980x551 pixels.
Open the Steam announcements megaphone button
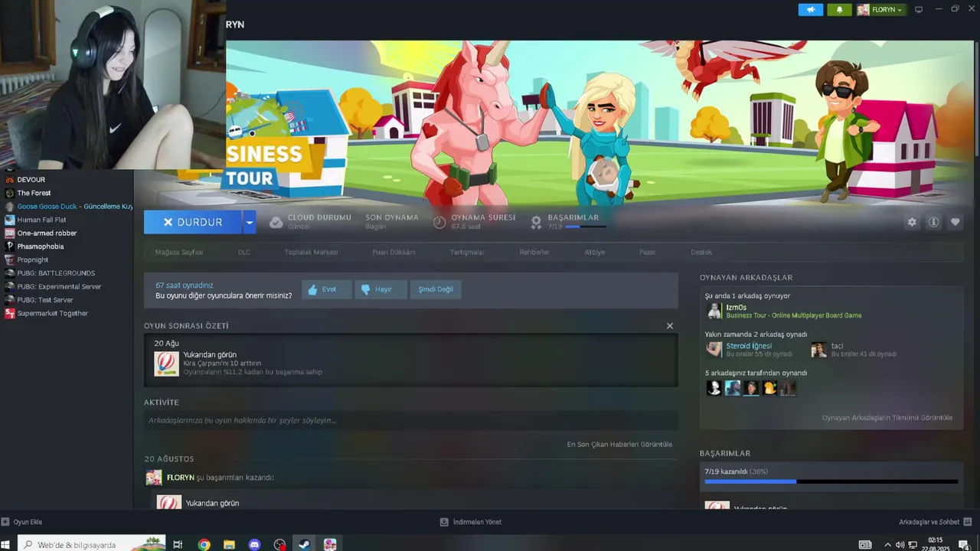[811, 9]
